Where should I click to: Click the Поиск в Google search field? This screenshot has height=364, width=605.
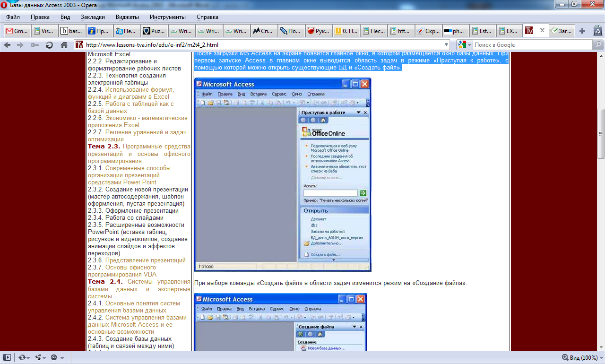[x=533, y=45]
